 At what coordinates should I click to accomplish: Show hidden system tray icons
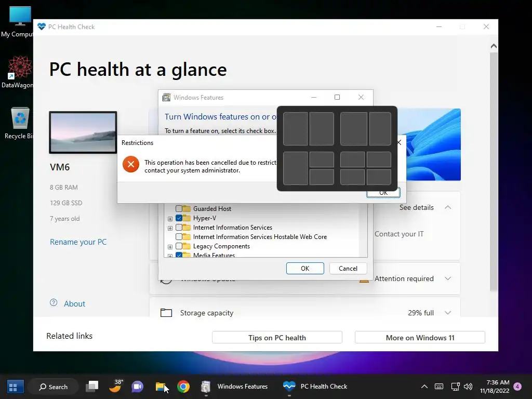point(424,387)
